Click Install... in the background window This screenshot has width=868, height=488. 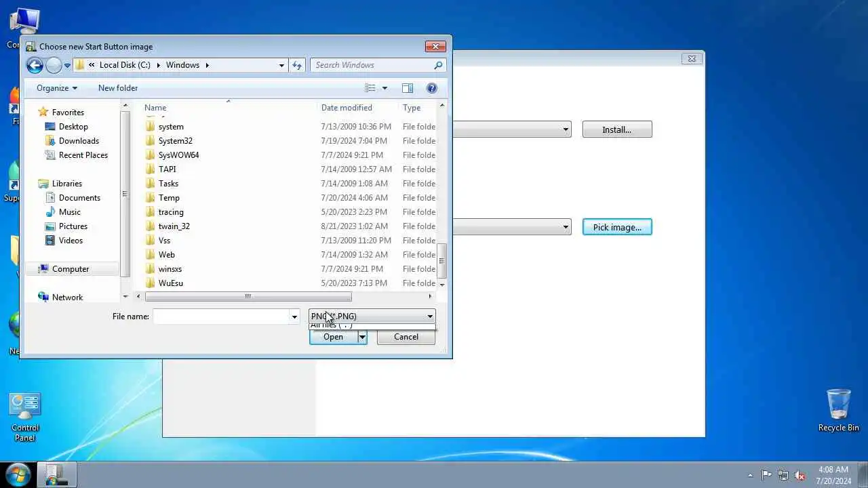(x=617, y=129)
